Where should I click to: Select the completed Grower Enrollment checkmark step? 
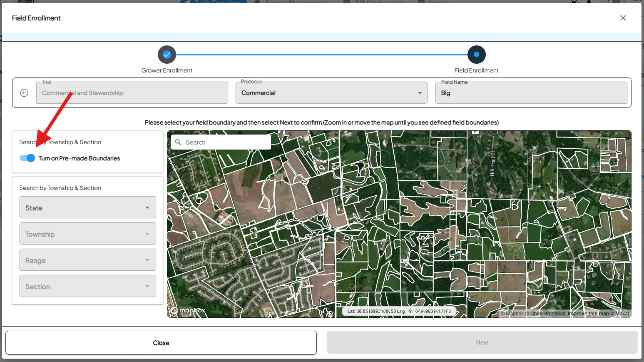tap(167, 55)
